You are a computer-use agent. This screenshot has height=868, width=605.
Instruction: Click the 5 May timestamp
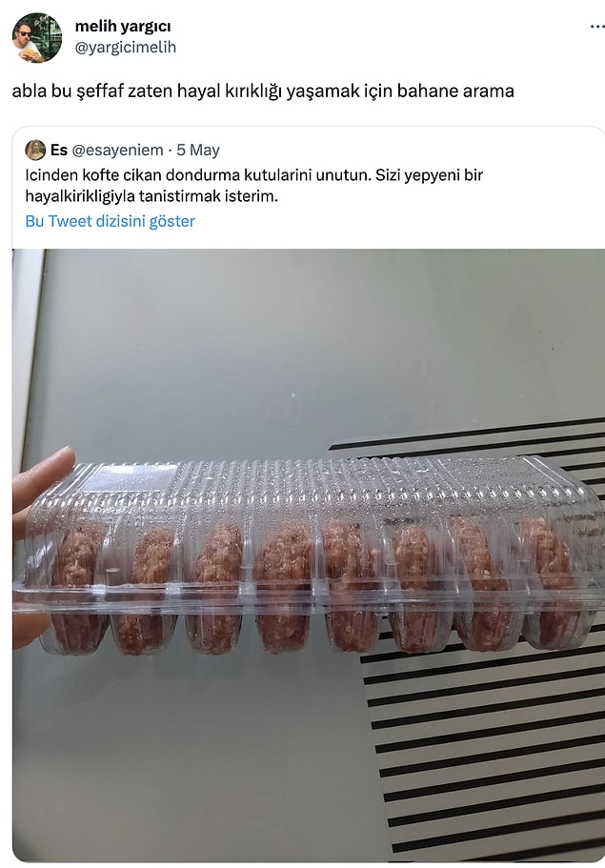pos(198,150)
